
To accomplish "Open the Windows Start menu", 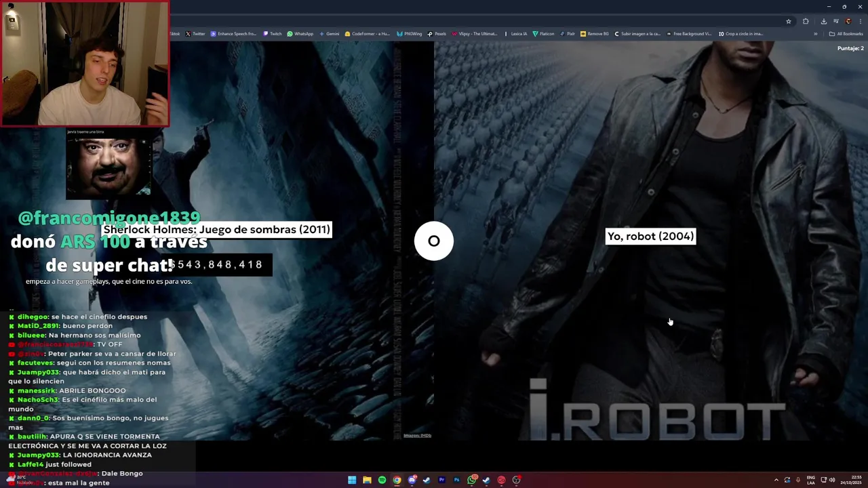I will (352, 480).
